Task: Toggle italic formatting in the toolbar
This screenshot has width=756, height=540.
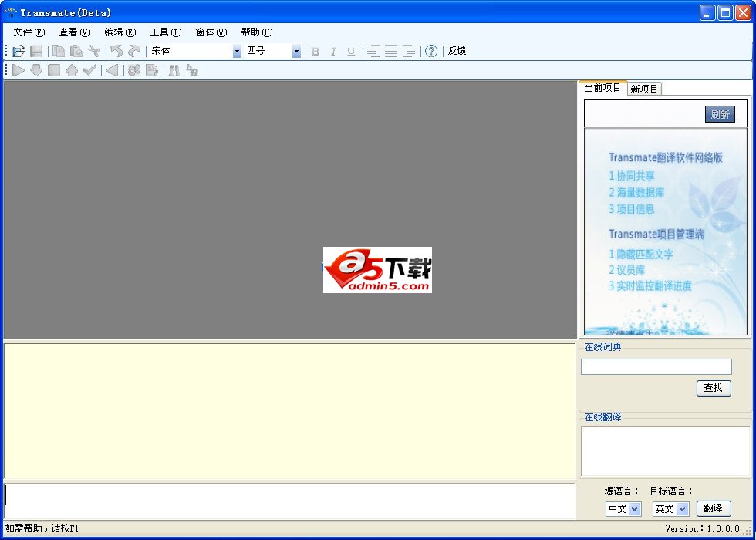Action: [333, 51]
